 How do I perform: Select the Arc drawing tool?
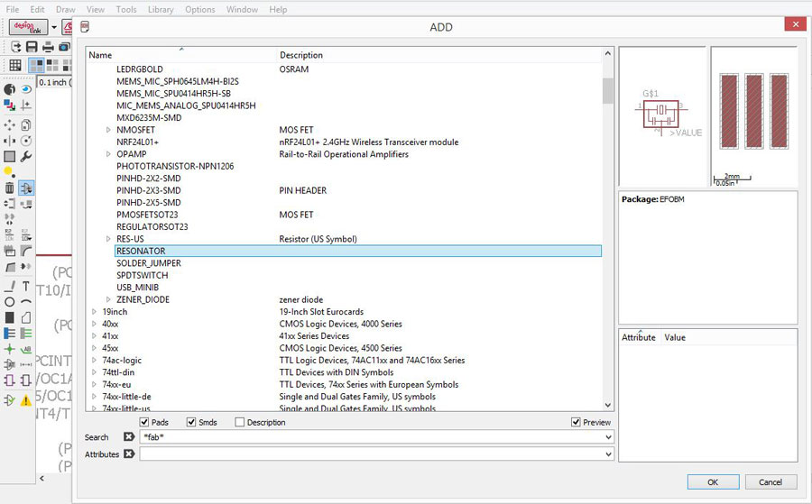(26, 302)
